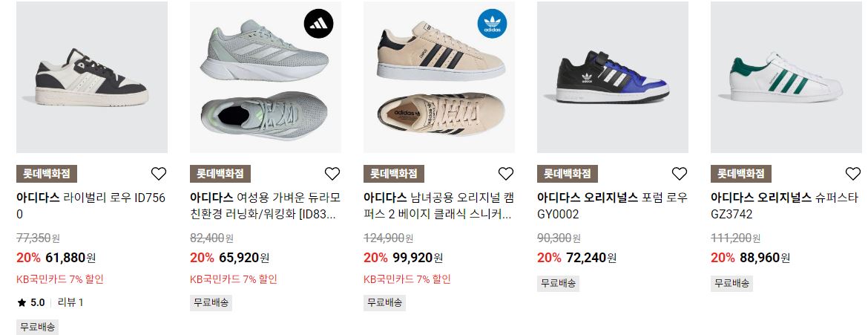Click heart icon for Forum Low GY0002
The width and height of the screenshot is (868, 335).
(680, 174)
